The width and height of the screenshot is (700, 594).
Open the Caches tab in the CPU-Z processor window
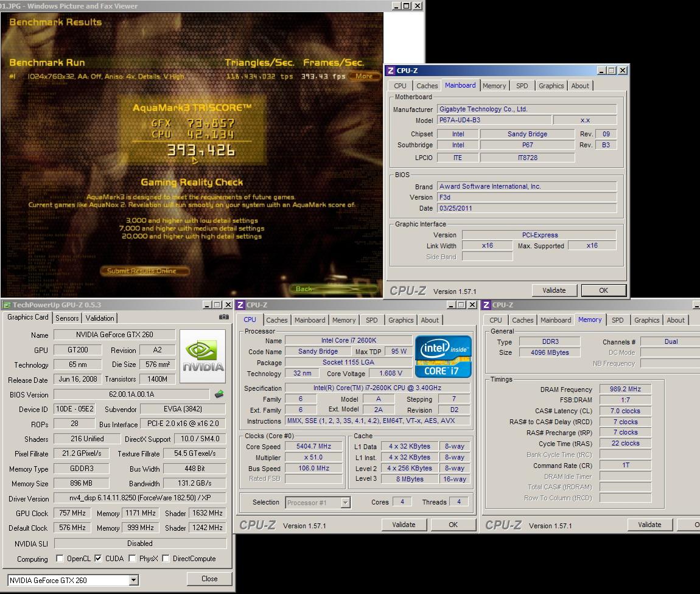277,320
